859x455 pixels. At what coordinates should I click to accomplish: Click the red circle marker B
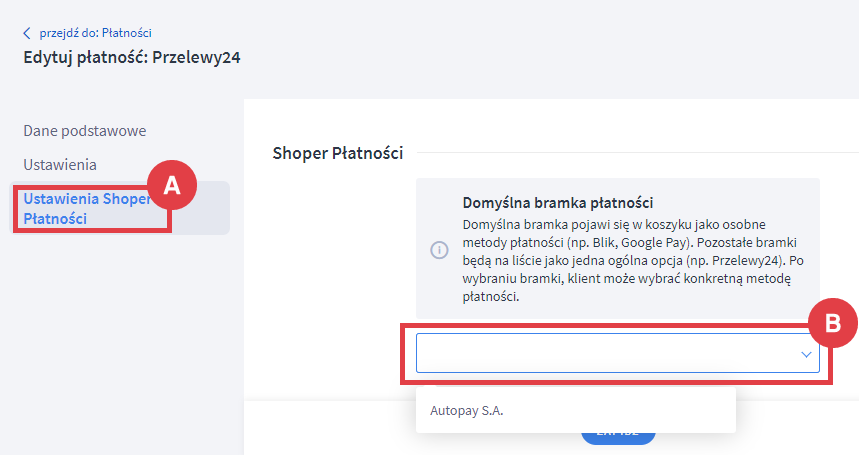pyautogui.click(x=833, y=322)
